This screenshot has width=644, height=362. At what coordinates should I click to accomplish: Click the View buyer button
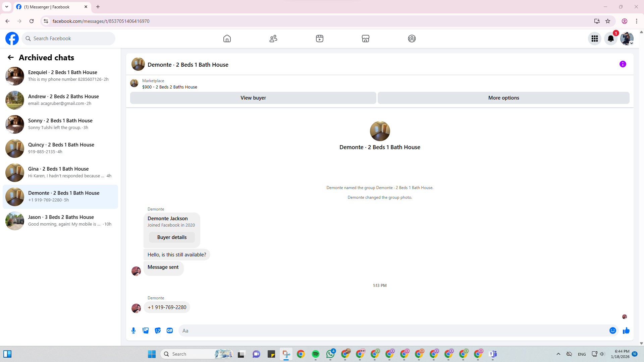[x=253, y=98]
